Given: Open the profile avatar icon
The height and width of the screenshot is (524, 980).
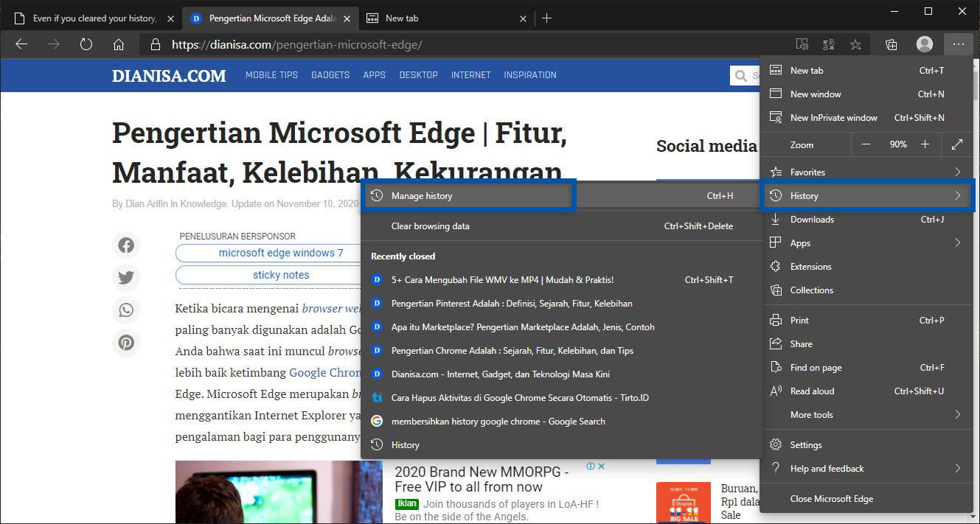Looking at the screenshot, I should point(924,44).
